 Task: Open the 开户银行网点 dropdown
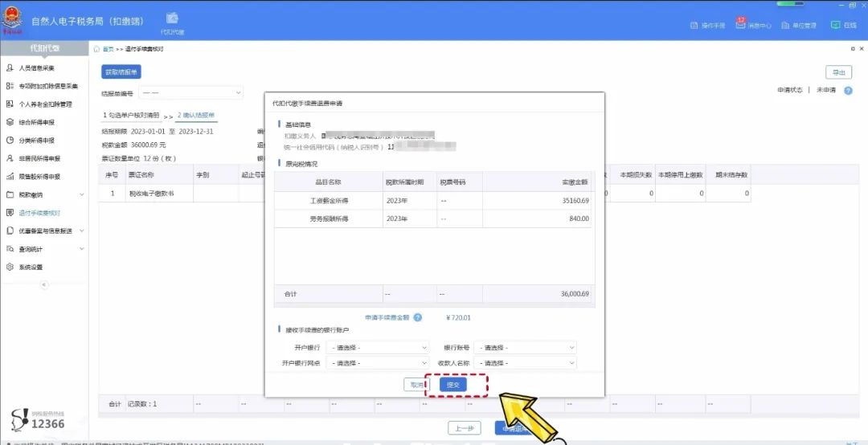point(378,363)
